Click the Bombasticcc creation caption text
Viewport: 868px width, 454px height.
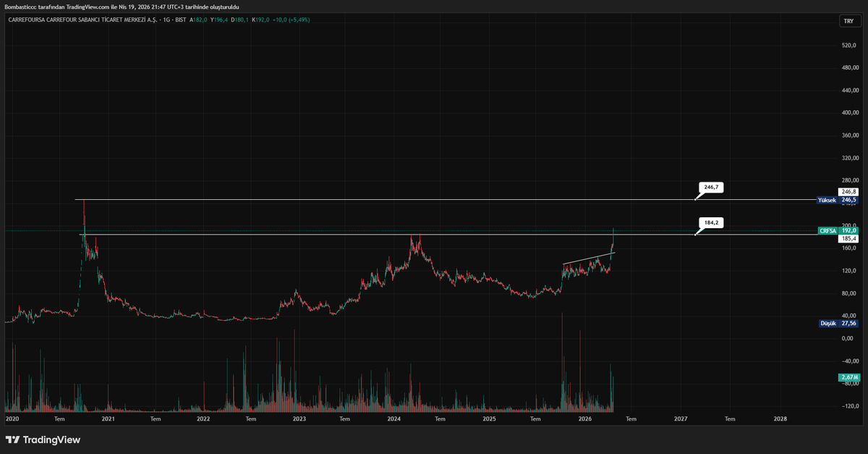click(122, 7)
